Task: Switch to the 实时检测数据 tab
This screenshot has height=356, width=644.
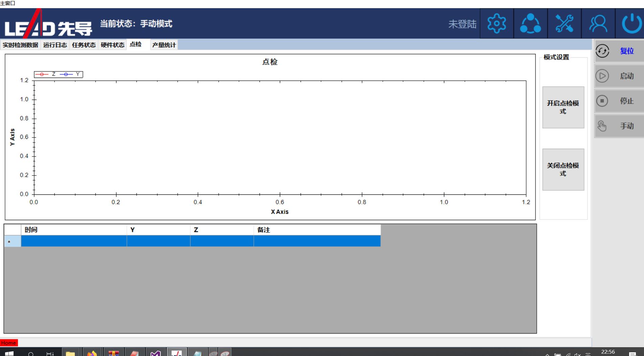Action: 20,45
